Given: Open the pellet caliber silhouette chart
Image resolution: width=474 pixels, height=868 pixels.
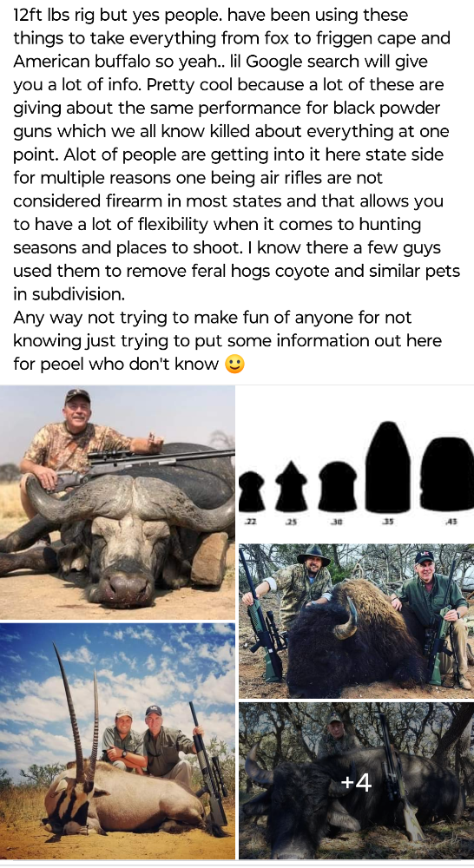Looking at the screenshot, I should (x=357, y=463).
